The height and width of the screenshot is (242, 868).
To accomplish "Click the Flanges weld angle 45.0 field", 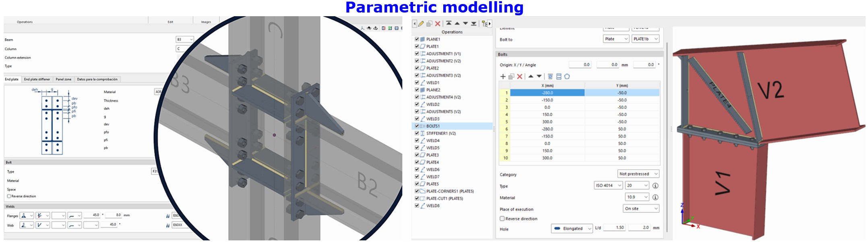I will coord(92,215).
